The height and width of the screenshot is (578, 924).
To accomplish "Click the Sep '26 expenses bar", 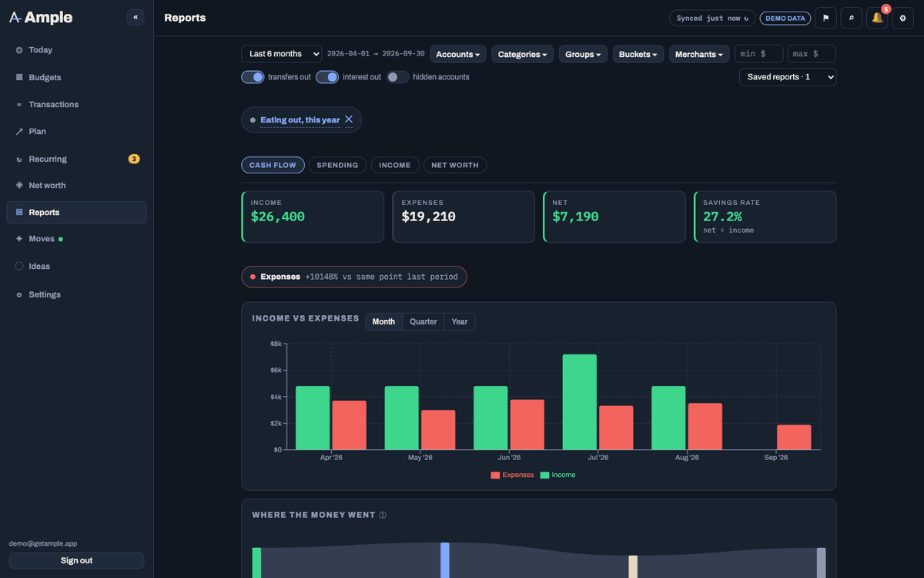I will point(794,437).
